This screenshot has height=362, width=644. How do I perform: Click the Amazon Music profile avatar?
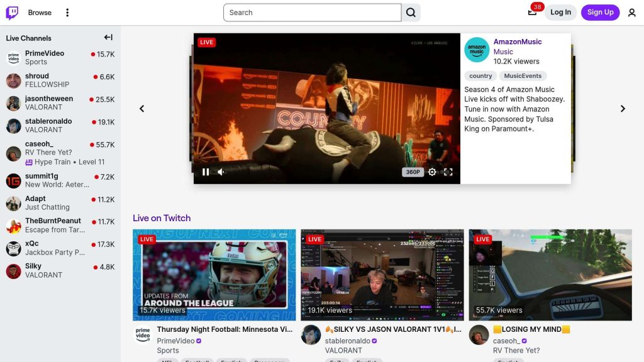click(x=477, y=50)
